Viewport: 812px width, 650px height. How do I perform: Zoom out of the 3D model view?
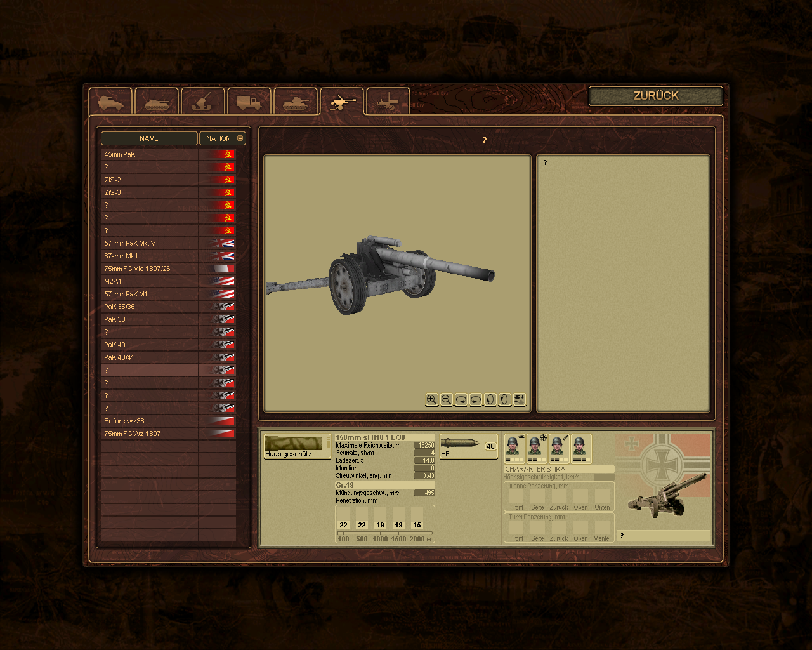(x=446, y=399)
